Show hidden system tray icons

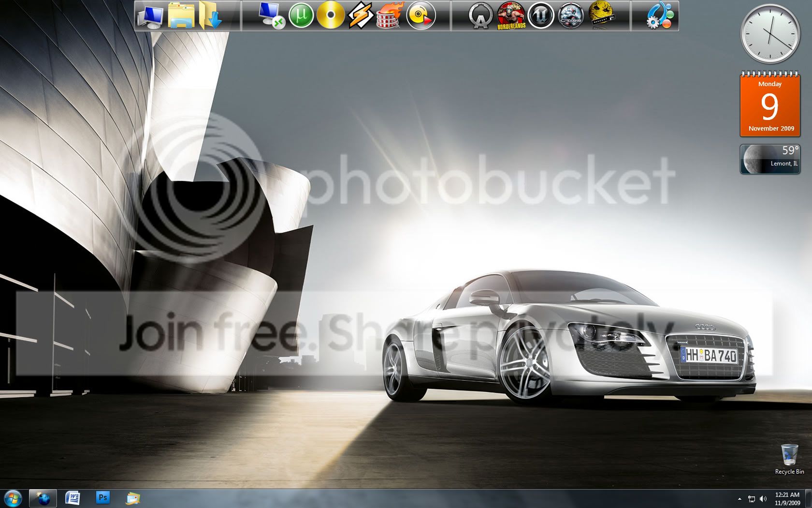tap(739, 499)
